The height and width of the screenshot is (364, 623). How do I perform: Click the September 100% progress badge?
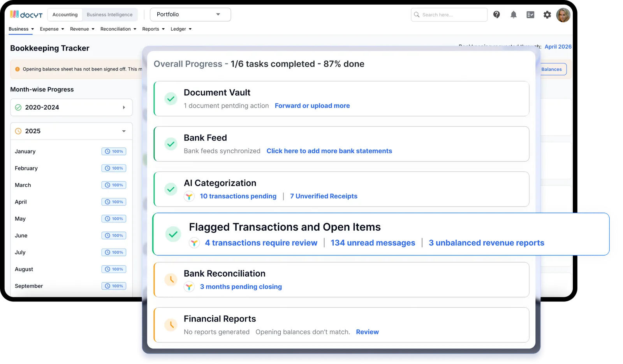(114, 286)
